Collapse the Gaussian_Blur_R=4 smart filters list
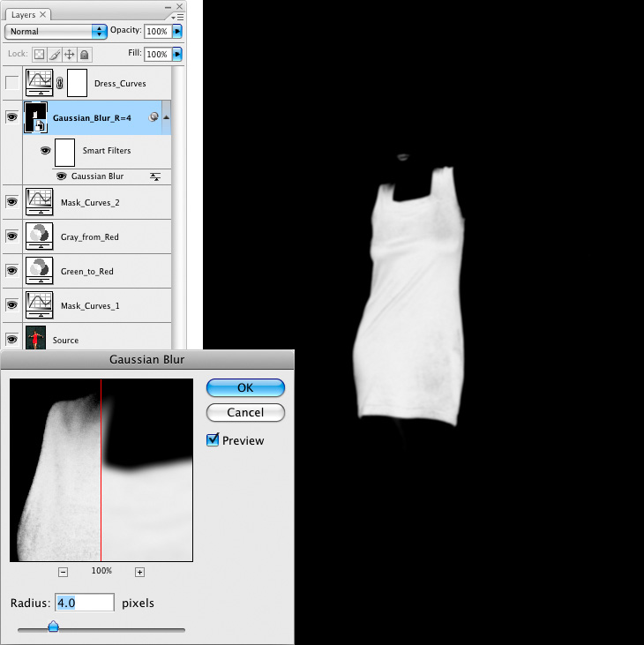This screenshot has height=645, width=644. click(x=166, y=117)
